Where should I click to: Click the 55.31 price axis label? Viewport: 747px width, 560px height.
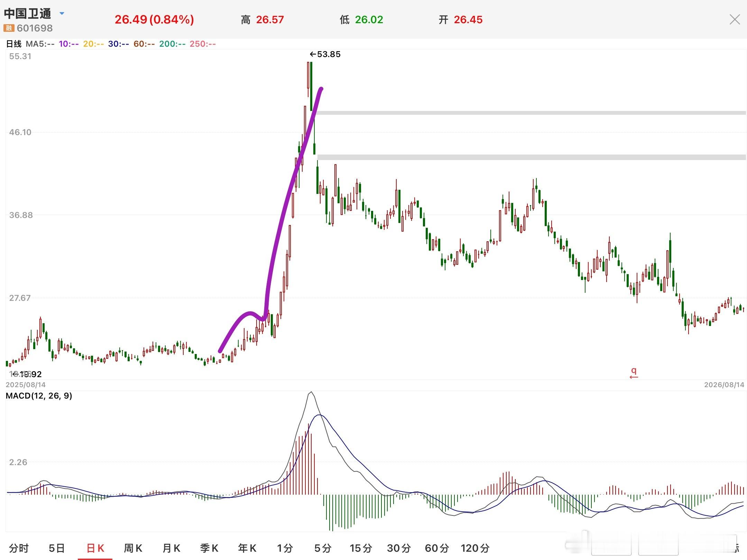[20, 56]
